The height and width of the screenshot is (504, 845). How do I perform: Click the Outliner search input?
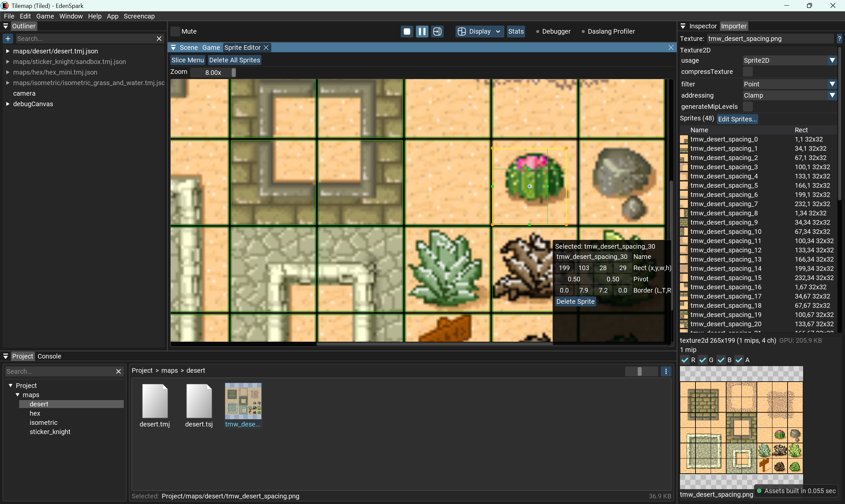85,38
